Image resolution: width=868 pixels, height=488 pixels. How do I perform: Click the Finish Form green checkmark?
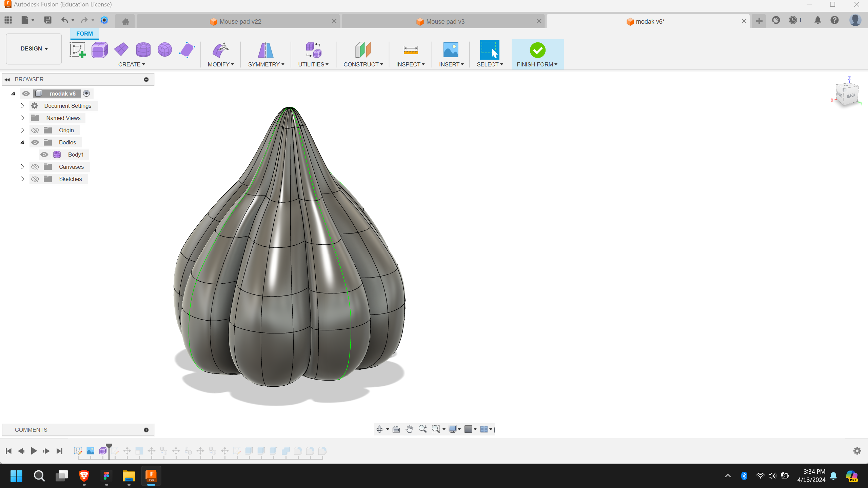tap(537, 50)
